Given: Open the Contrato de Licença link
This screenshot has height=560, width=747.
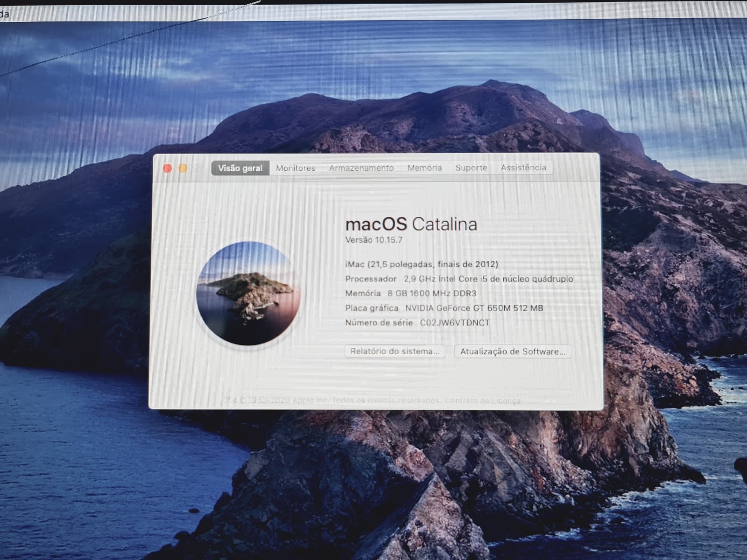Looking at the screenshot, I should pos(483,400).
